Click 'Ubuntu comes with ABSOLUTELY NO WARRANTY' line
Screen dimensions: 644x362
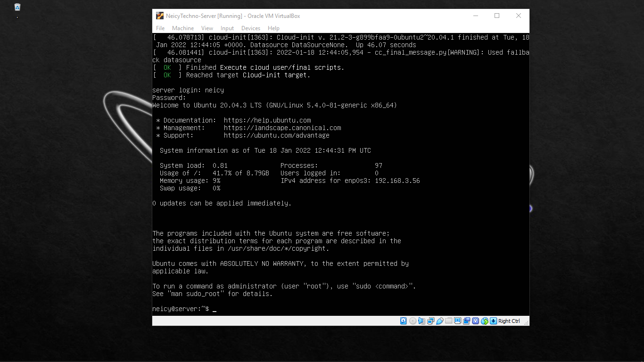point(281,263)
